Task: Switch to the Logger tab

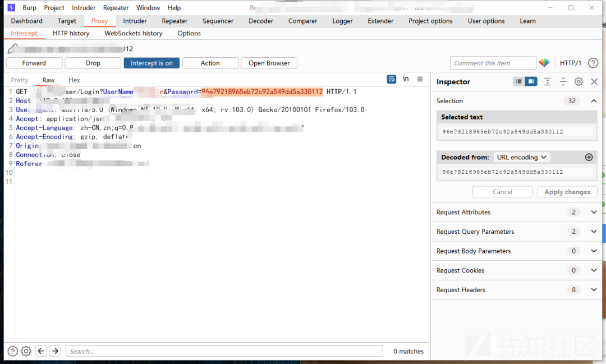Action: (x=342, y=21)
